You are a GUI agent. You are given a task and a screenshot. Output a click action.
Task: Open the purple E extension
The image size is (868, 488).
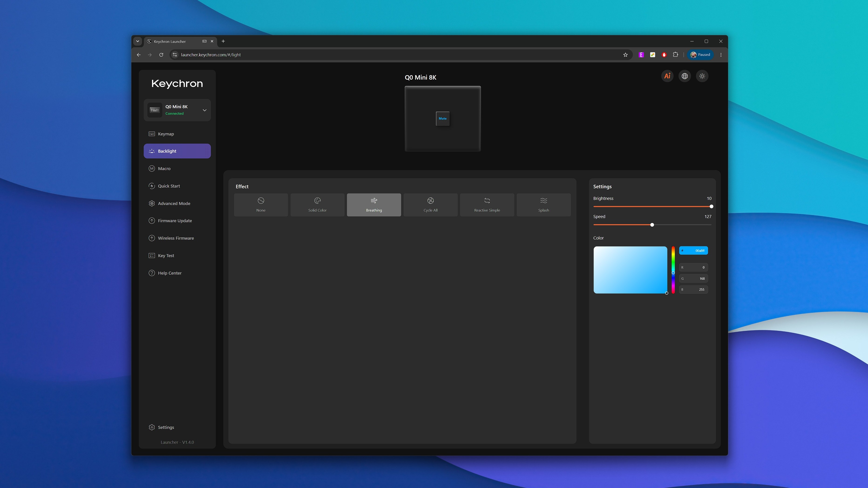tap(641, 54)
